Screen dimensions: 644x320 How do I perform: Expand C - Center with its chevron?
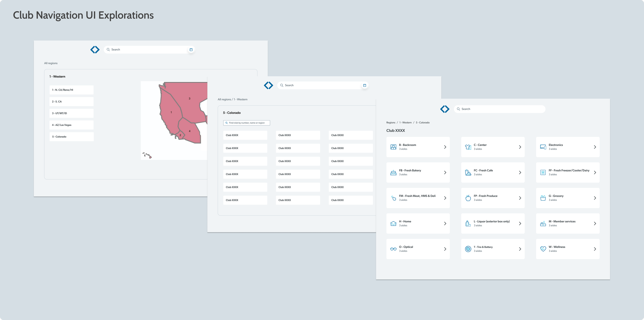point(520,147)
